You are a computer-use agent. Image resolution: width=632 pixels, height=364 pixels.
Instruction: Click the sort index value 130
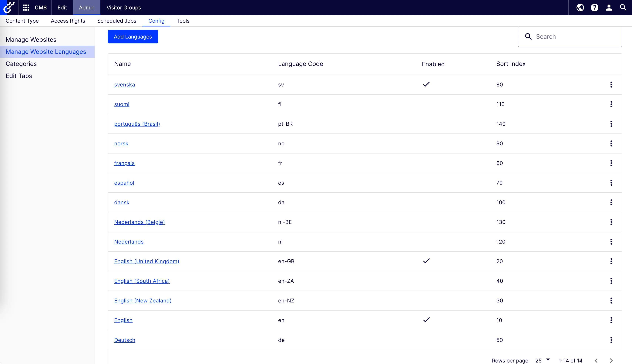[x=501, y=222]
